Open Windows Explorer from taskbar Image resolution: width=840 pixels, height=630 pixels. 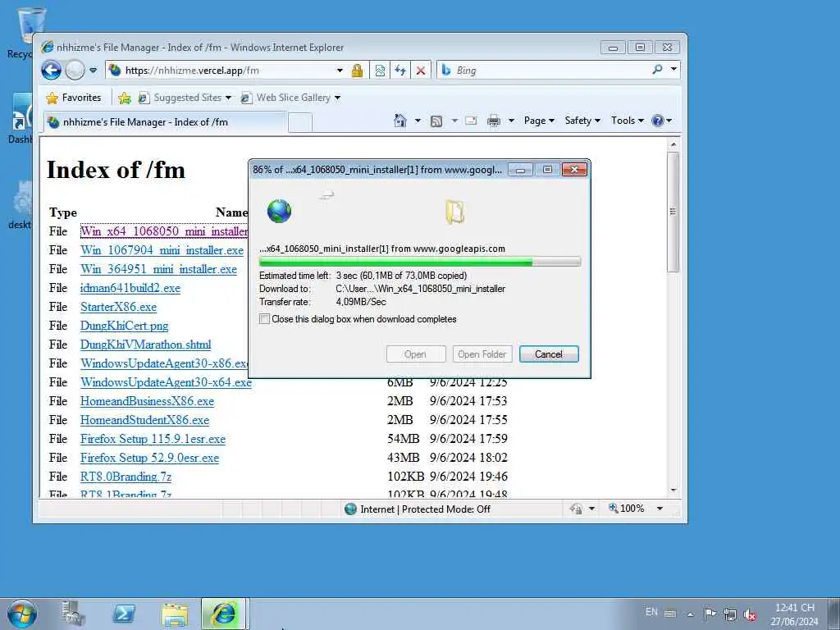tap(175, 614)
